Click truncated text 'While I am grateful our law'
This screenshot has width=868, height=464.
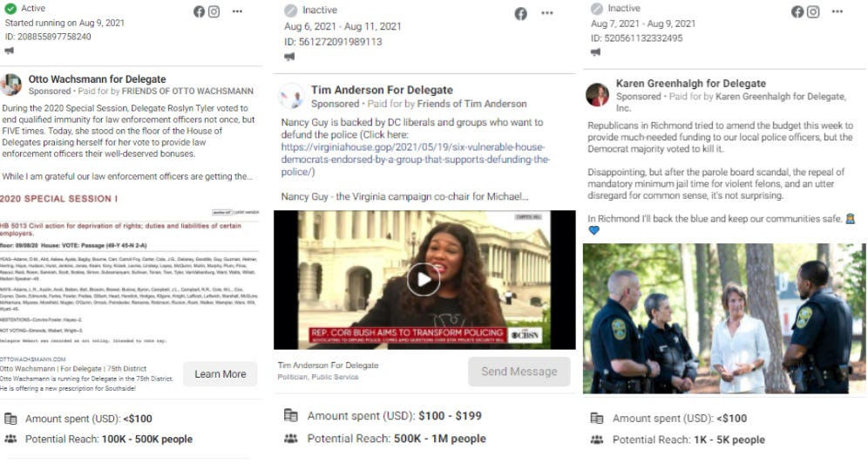click(127, 177)
